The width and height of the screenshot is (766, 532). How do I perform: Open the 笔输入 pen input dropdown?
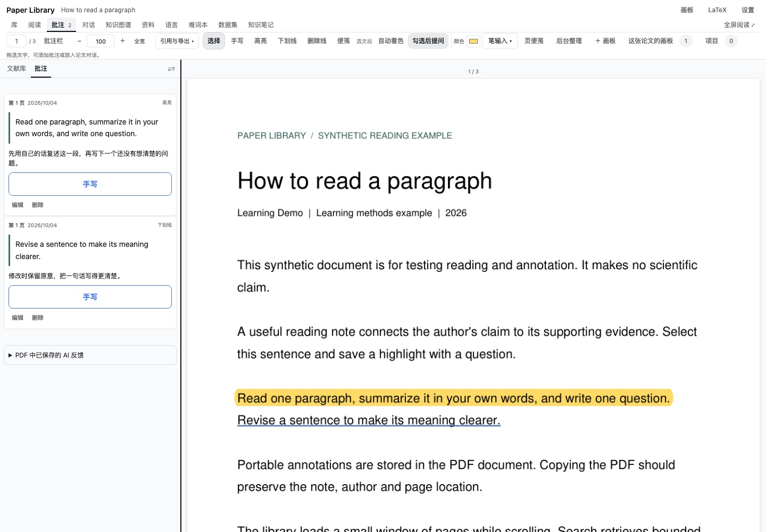tap(500, 41)
